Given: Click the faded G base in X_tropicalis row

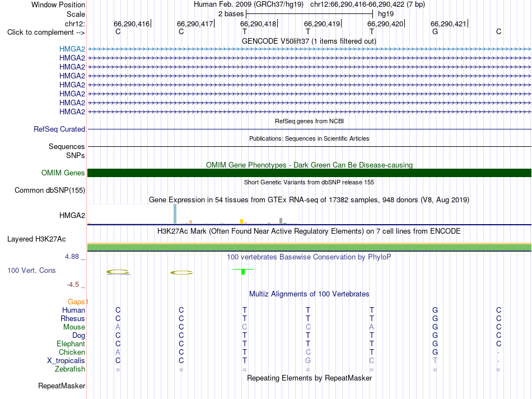Looking at the screenshot, I should (x=308, y=361).
